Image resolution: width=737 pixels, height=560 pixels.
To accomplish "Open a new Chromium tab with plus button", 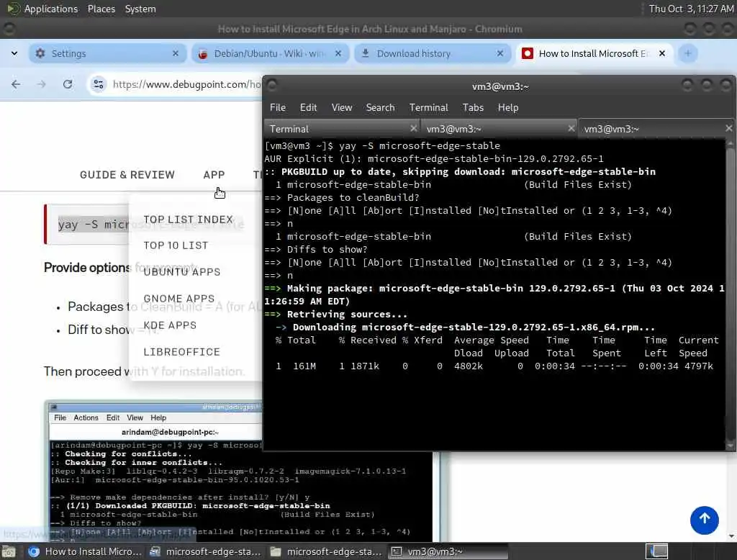I will [x=687, y=53].
